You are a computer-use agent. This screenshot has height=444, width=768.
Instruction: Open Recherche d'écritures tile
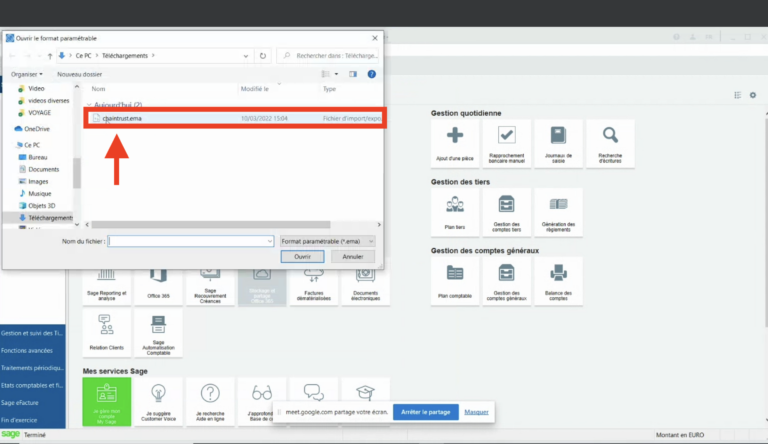coord(610,144)
